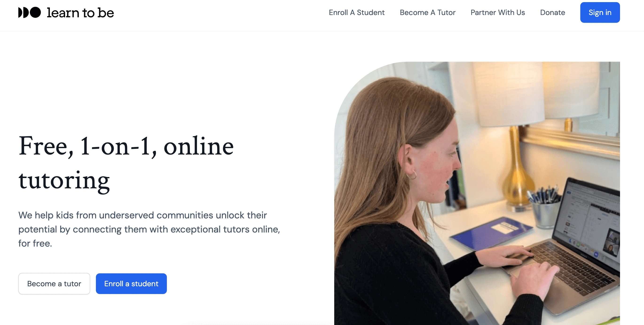Open the Donate page link

click(553, 12)
